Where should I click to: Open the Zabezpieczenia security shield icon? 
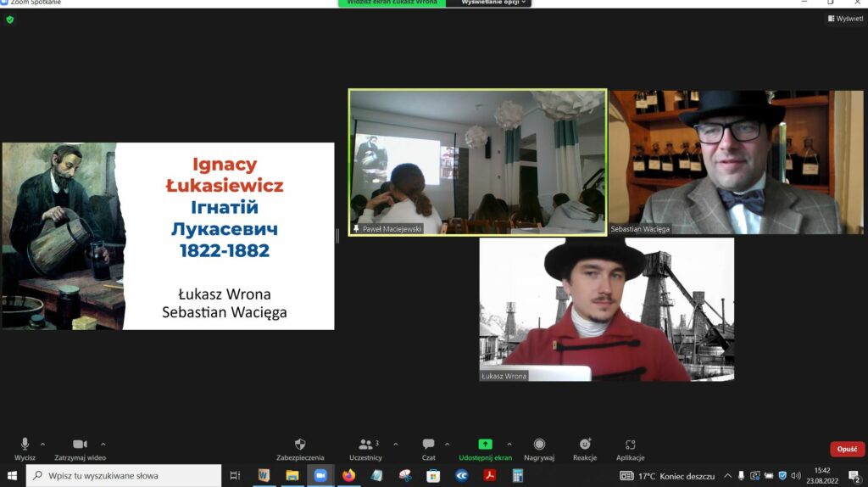(x=299, y=445)
